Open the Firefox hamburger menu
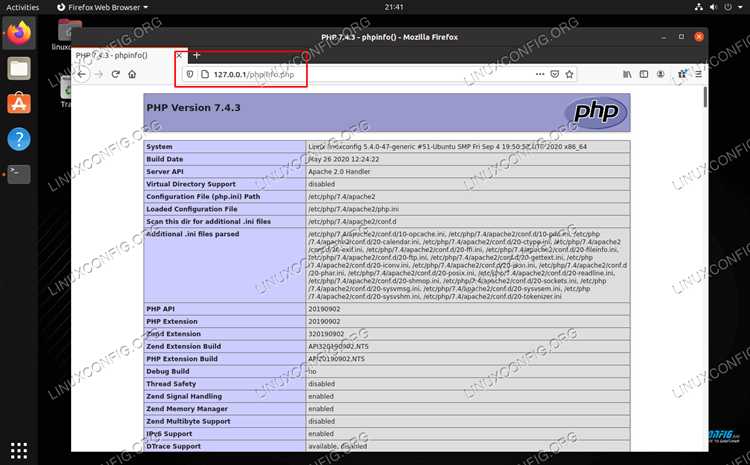 698,74
